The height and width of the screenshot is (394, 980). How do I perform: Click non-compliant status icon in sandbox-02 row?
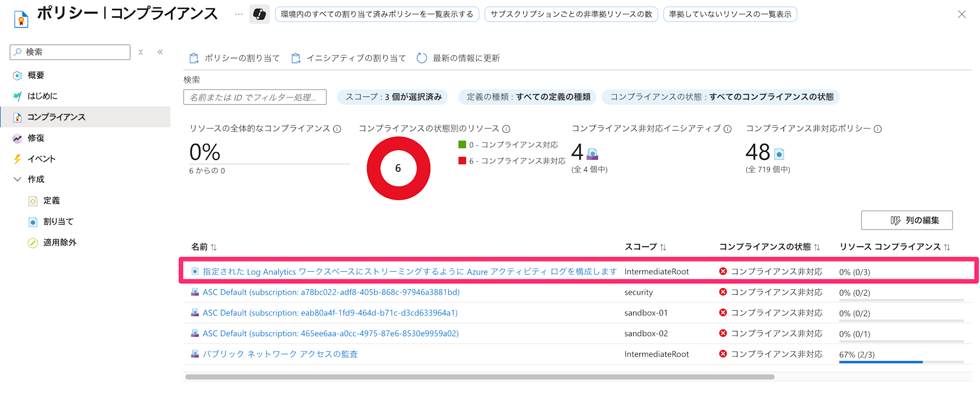pos(723,333)
